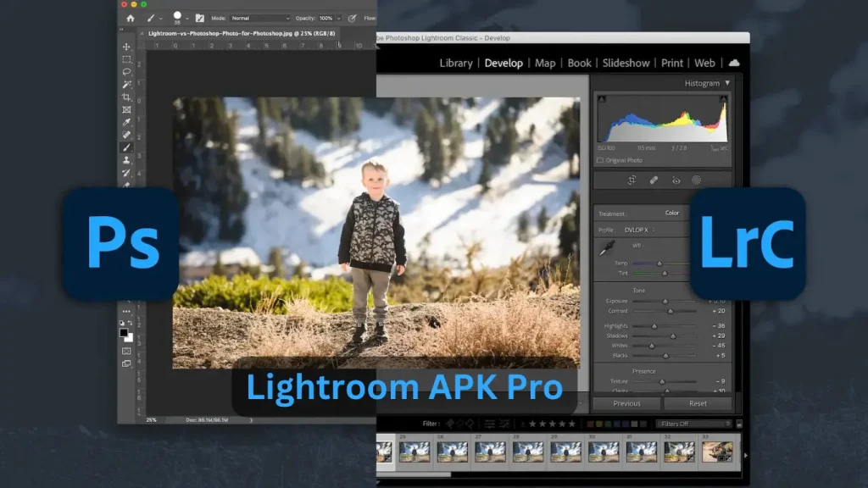868x488 pixels.
Task: Click the Reset button
Action: coord(698,403)
